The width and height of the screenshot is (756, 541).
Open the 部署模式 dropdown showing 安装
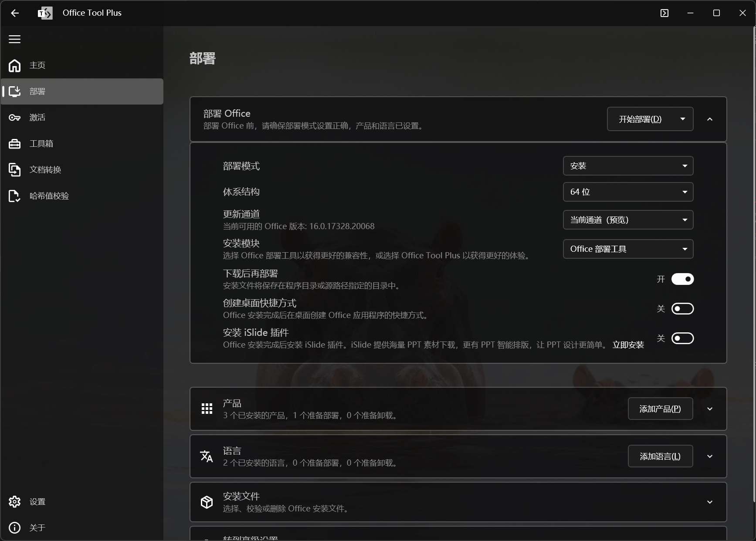coord(628,166)
